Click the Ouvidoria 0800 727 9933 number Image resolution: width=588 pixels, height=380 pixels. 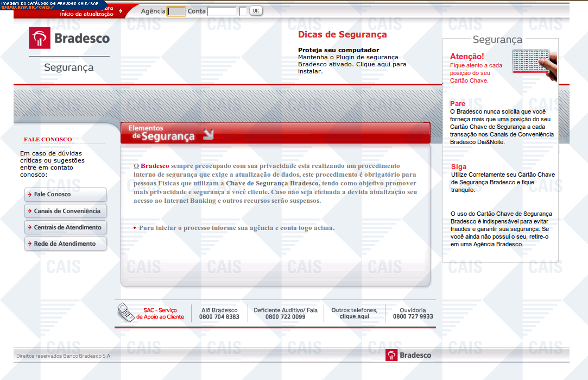coord(413,316)
